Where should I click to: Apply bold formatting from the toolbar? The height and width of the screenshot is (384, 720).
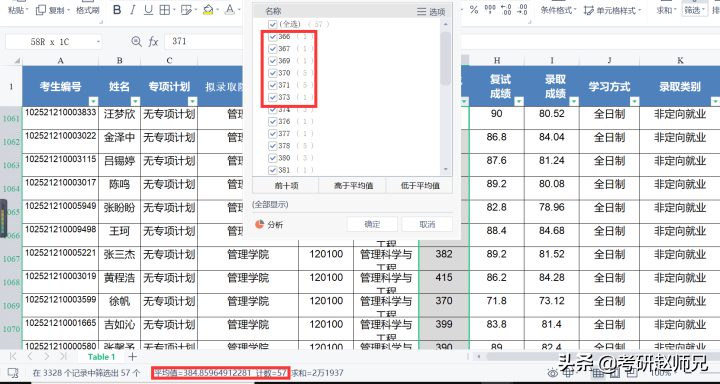(x=117, y=10)
